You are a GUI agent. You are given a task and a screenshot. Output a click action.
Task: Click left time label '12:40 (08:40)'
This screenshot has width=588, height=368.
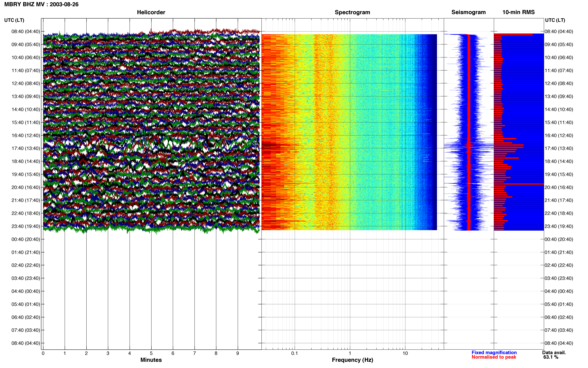pos(26,83)
